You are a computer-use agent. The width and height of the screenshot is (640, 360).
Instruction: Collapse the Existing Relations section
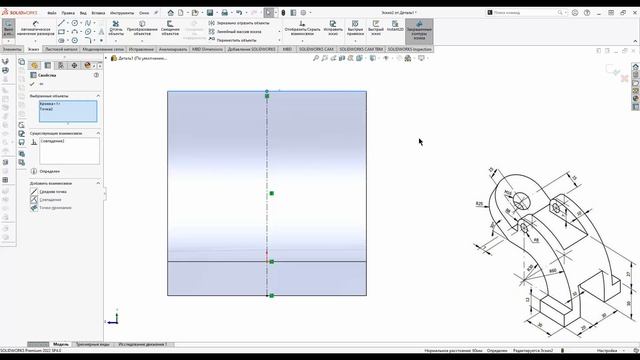98,133
